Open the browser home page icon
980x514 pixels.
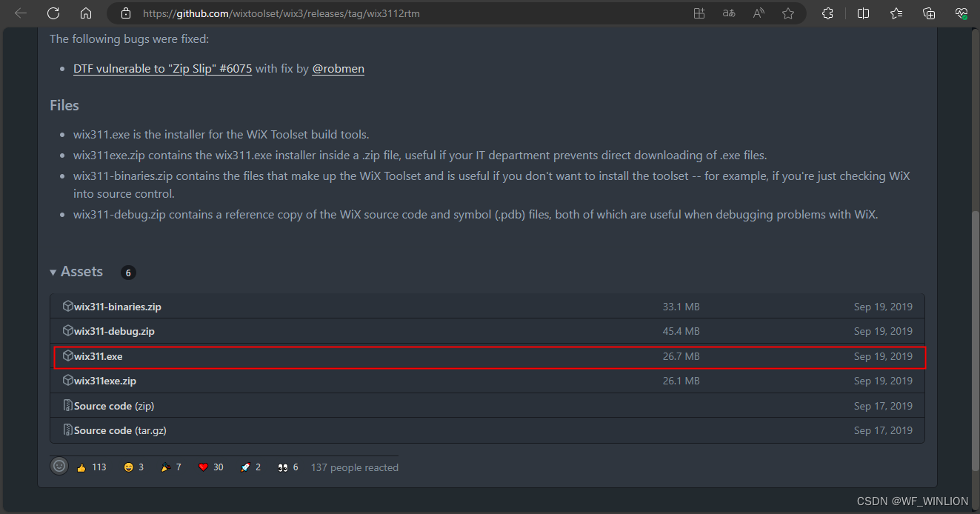point(86,13)
